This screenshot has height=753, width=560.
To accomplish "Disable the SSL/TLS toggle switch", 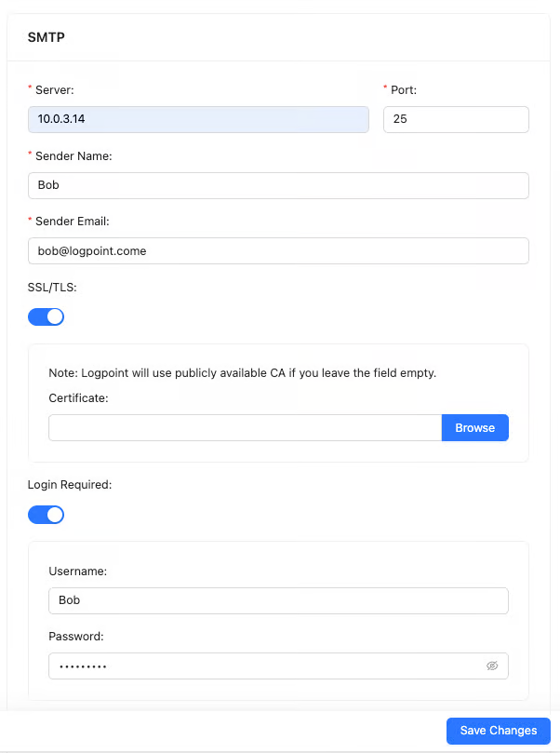I will (46, 316).
